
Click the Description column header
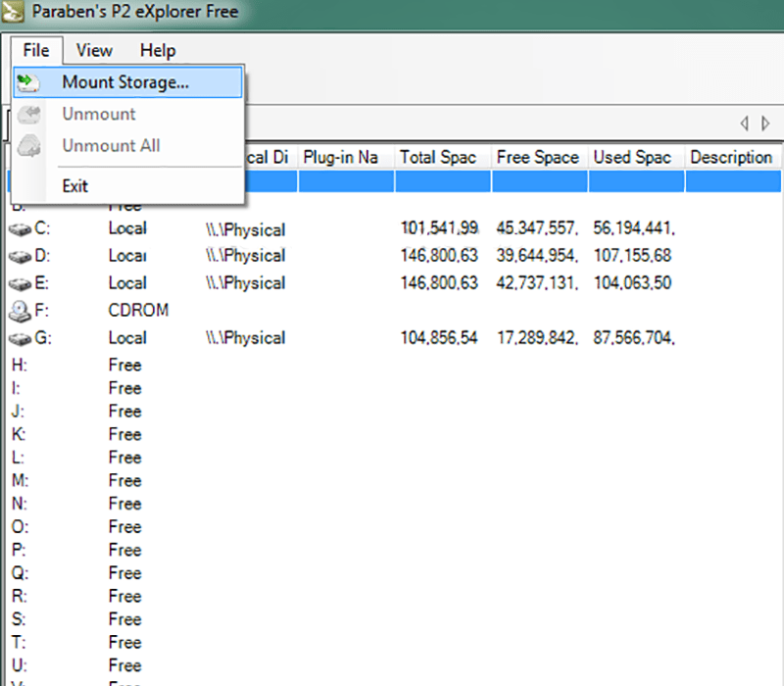pyautogui.click(x=733, y=158)
